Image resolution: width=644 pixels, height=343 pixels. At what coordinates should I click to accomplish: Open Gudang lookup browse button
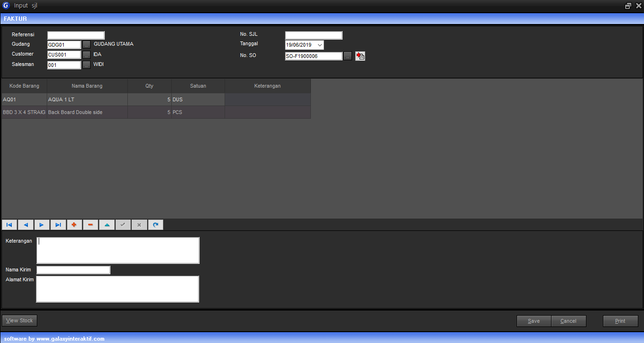pyautogui.click(x=86, y=45)
